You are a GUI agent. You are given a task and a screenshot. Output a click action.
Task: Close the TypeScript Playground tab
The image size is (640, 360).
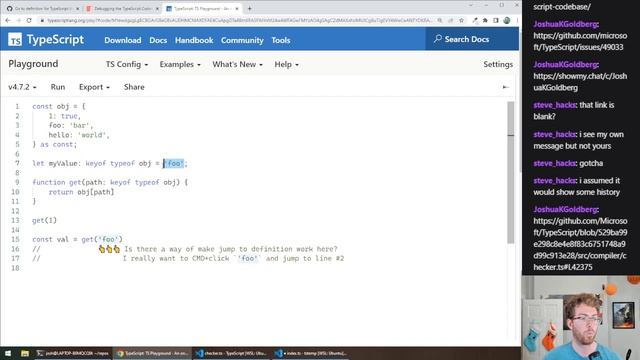(237, 8)
